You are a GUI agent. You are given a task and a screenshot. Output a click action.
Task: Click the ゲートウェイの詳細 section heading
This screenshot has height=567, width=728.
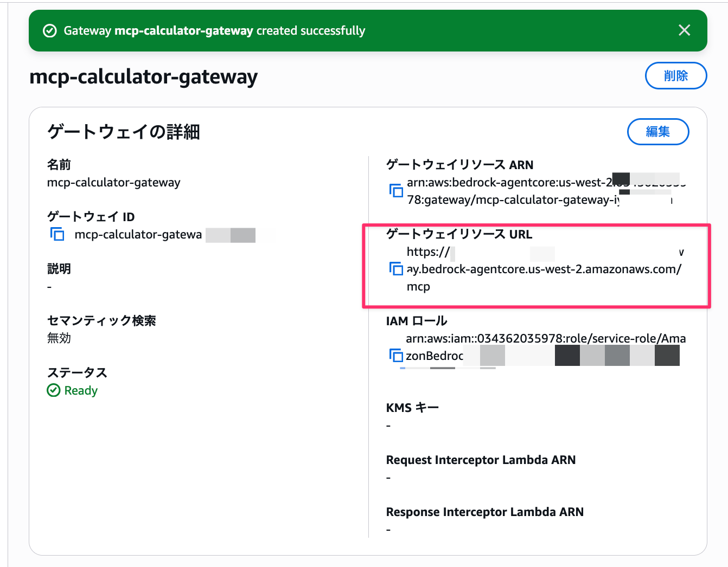(x=124, y=132)
